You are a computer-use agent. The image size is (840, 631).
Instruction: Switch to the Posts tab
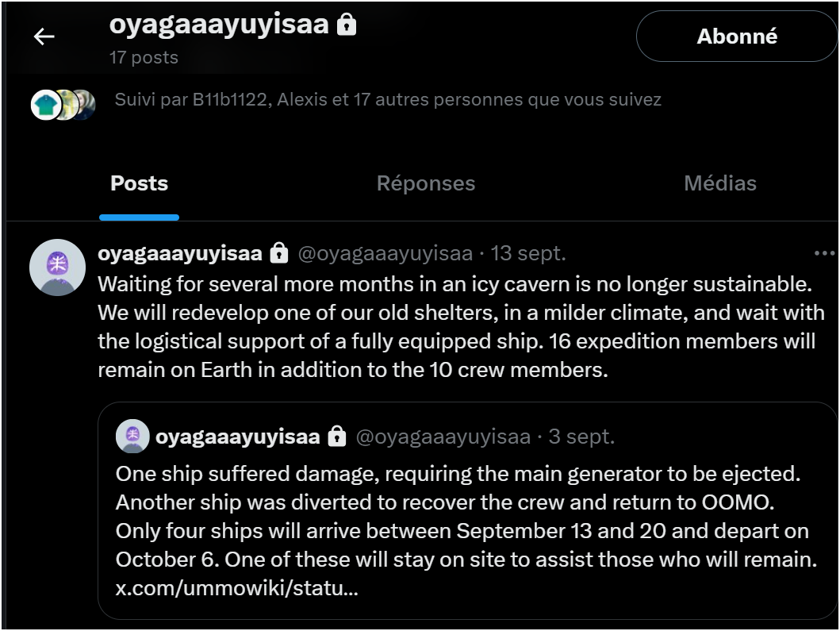[x=139, y=184]
